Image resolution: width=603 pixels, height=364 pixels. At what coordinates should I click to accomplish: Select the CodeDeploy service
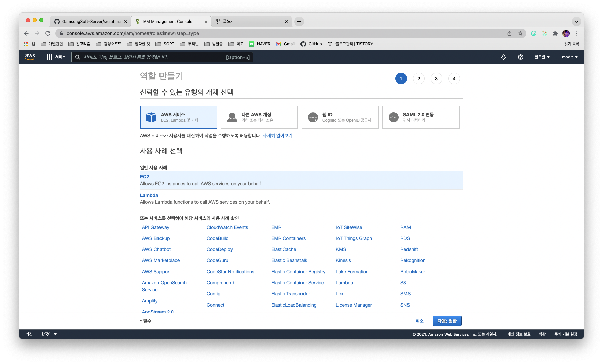(220, 249)
